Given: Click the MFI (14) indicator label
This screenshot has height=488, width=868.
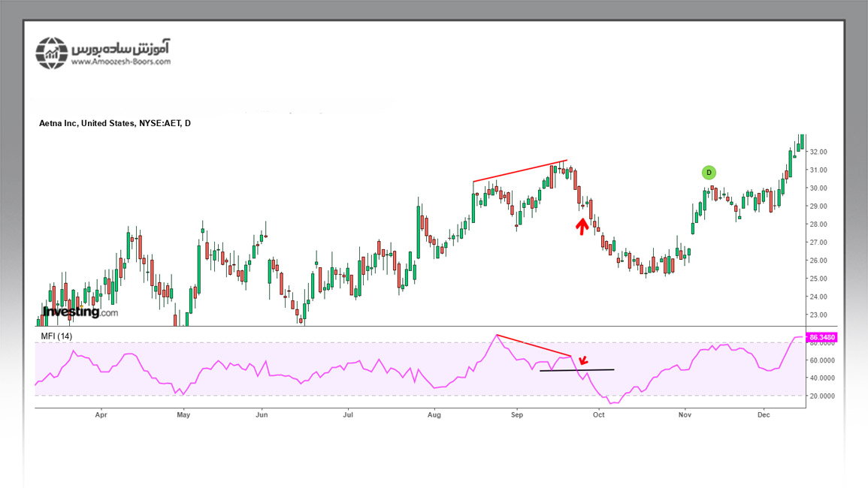Looking at the screenshot, I should 58,336.
